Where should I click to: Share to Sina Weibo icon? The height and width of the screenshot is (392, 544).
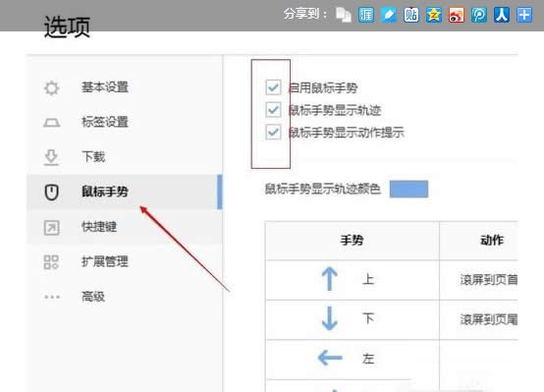[x=457, y=15]
